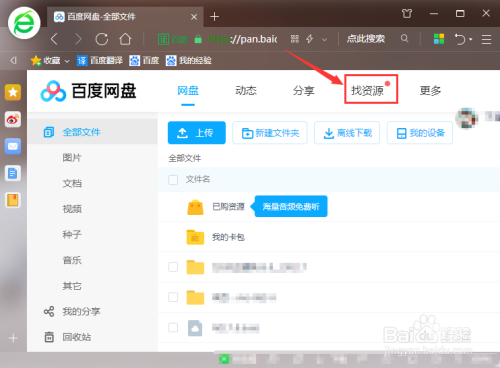Click the pan.baidu address URL field

click(242, 39)
